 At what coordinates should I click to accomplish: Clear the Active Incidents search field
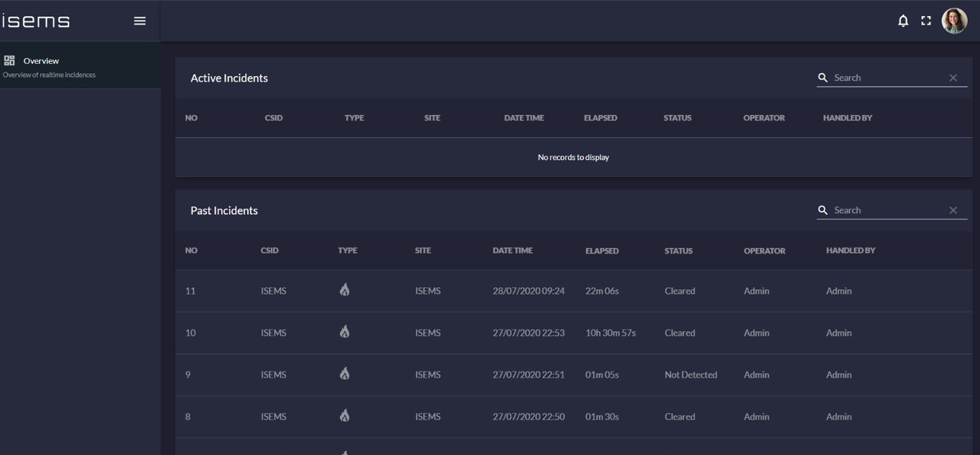(953, 78)
